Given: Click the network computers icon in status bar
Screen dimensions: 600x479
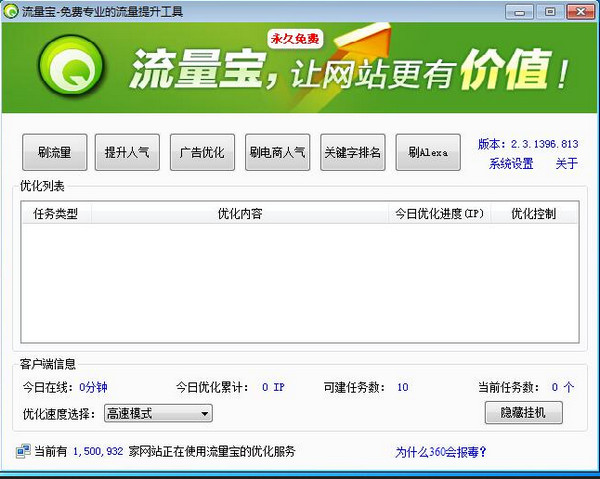Looking at the screenshot, I should pyautogui.click(x=22, y=452).
